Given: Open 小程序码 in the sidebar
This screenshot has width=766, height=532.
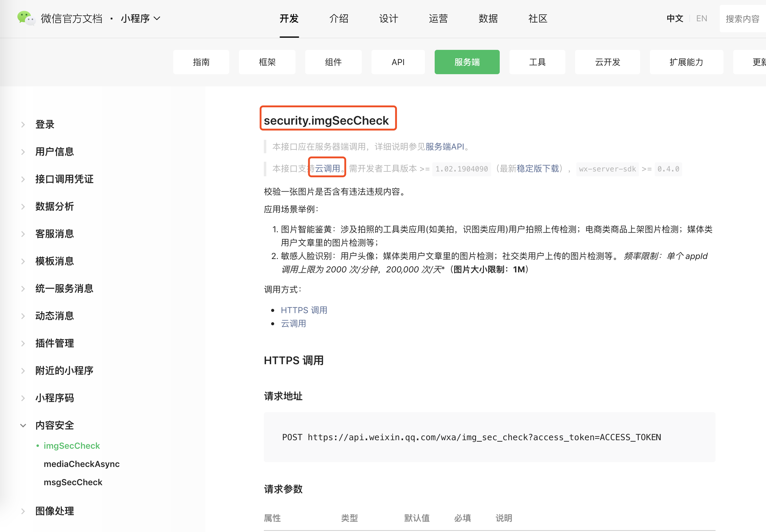Looking at the screenshot, I should coord(55,398).
